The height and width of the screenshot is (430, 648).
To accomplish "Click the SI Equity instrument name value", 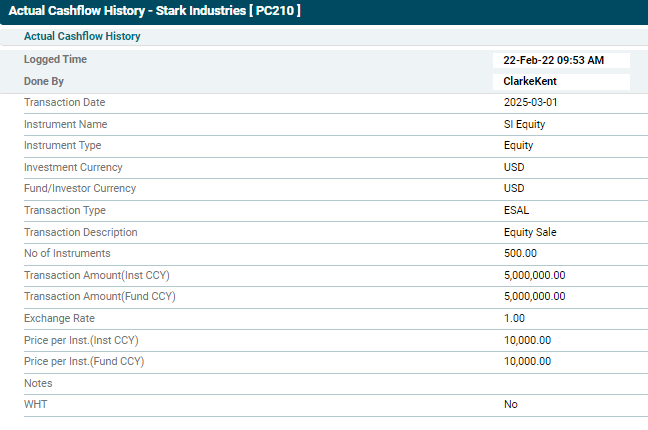I will [x=524, y=125].
